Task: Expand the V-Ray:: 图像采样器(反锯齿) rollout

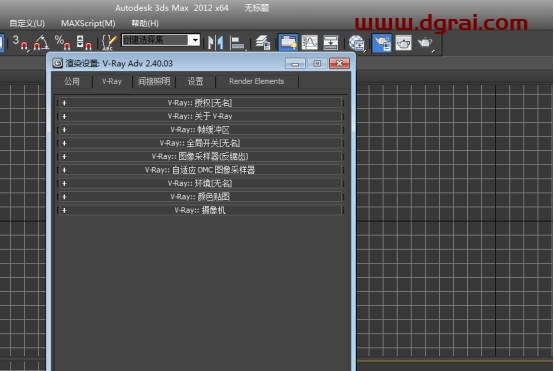Action: coord(200,157)
